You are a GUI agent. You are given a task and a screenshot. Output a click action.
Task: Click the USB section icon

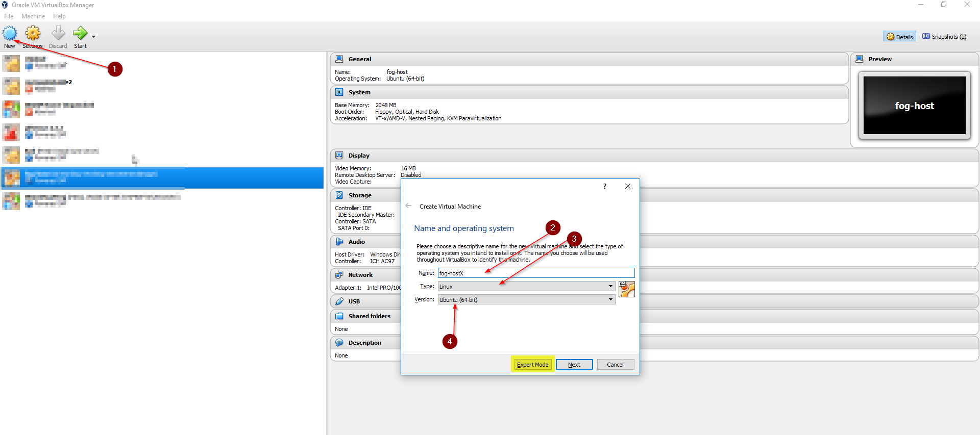click(x=339, y=301)
